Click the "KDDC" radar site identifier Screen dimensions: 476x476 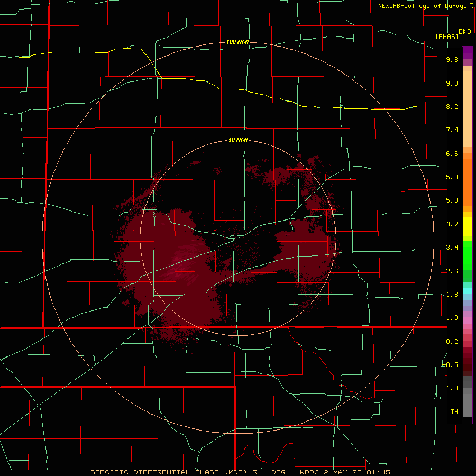309,472
